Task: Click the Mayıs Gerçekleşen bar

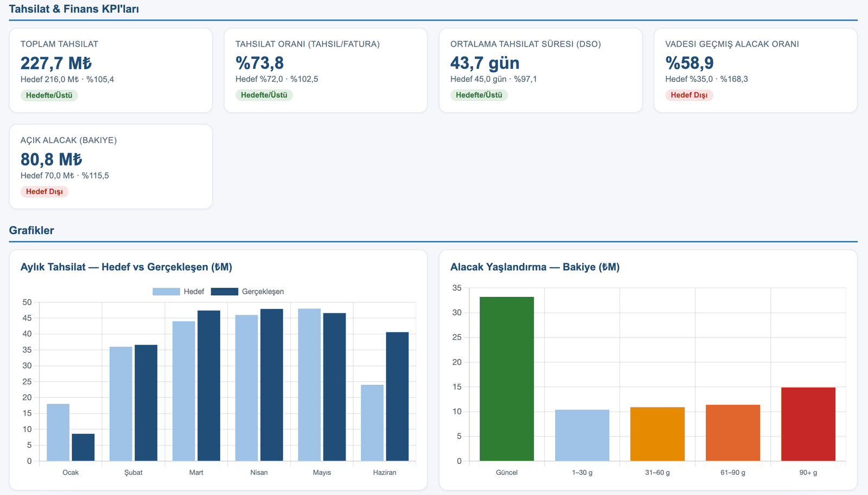Action: (x=334, y=387)
